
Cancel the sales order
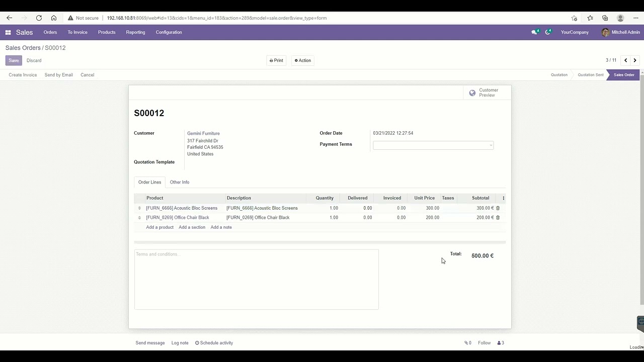tap(87, 75)
